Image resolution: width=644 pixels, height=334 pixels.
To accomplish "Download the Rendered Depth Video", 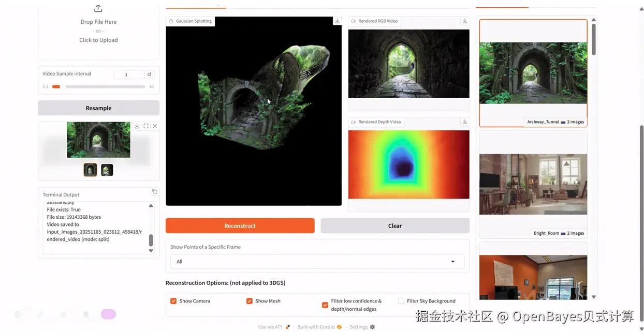I will [x=464, y=122].
